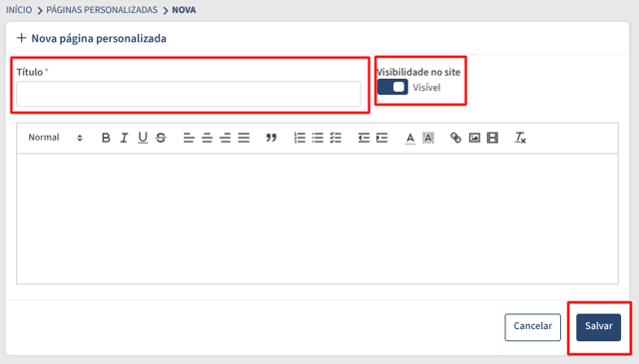Insert a blockquote
This screenshot has width=639, height=364.
[272, 138]
